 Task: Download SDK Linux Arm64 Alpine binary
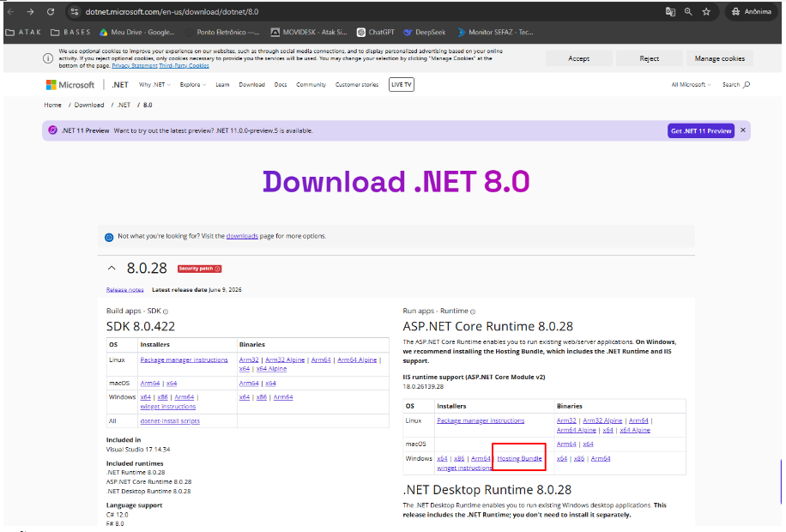click(357, 360)
